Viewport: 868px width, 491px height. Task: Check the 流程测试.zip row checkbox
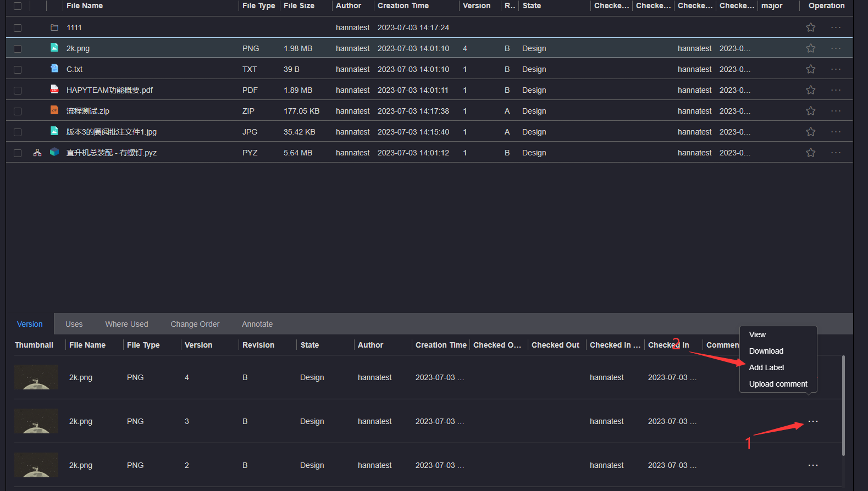click(18, 111)
